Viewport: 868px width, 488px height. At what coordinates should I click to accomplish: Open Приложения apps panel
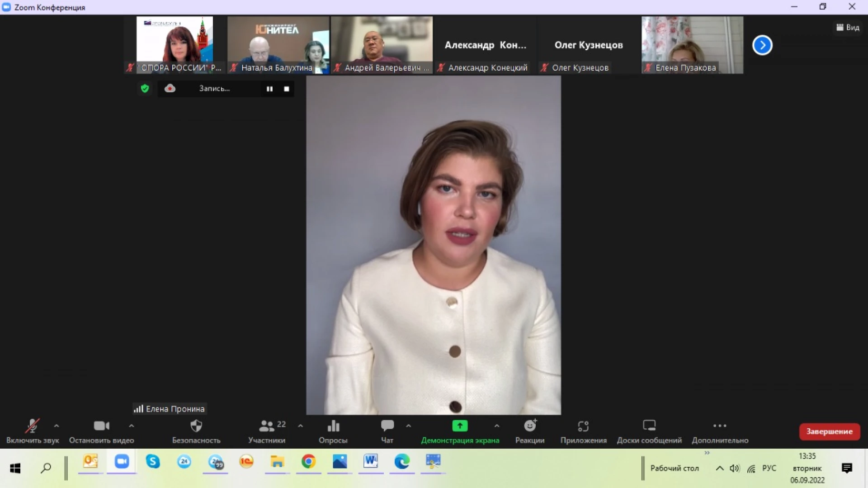584,431
